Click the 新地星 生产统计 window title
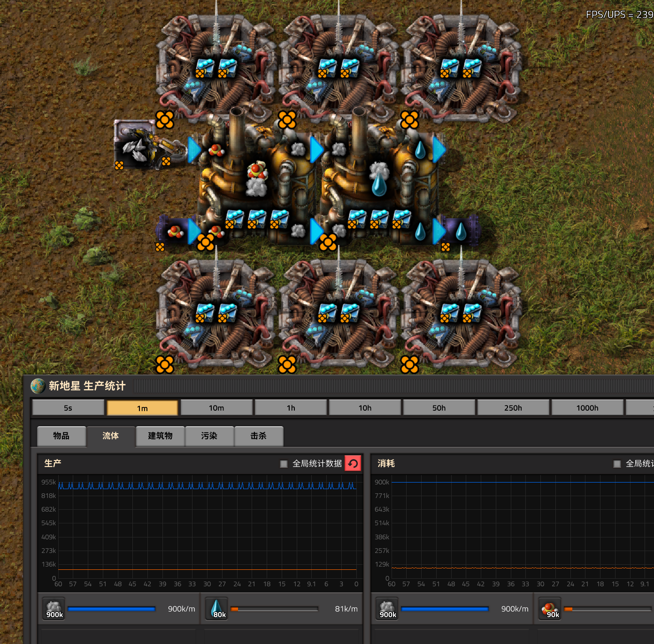Image resolution: width=654 pixels, height=644 pixels. click(87, 386)
